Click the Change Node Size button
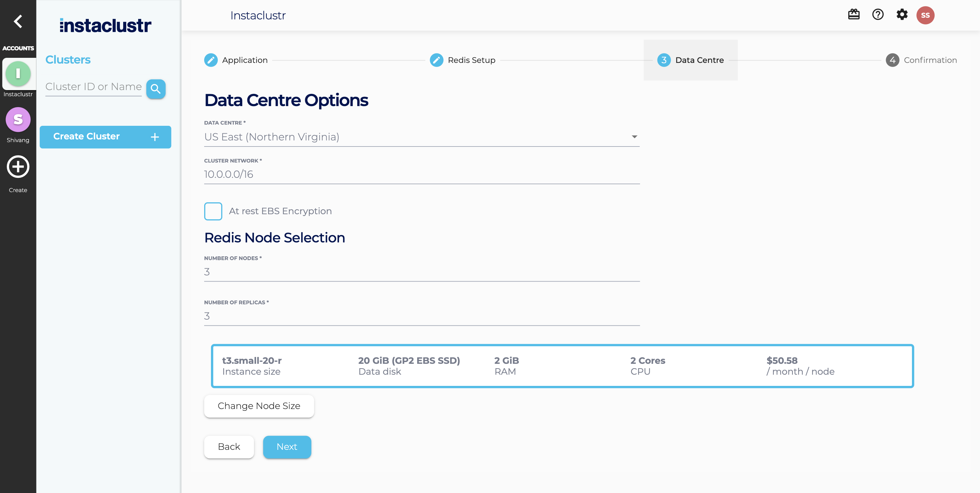The image size is (980, 493). point(259,406)
